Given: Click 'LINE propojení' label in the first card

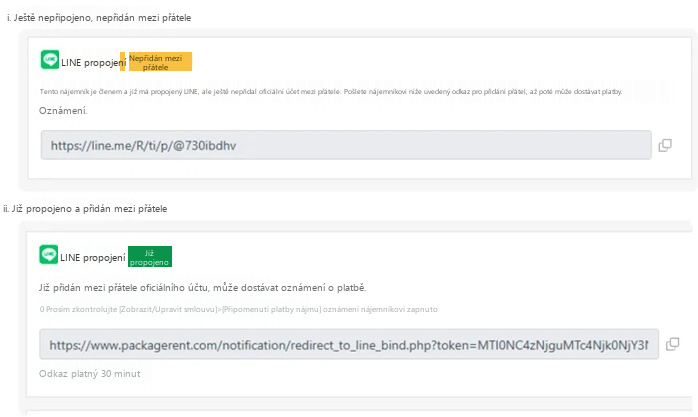Looking at the screenshot, I should 93,63.
